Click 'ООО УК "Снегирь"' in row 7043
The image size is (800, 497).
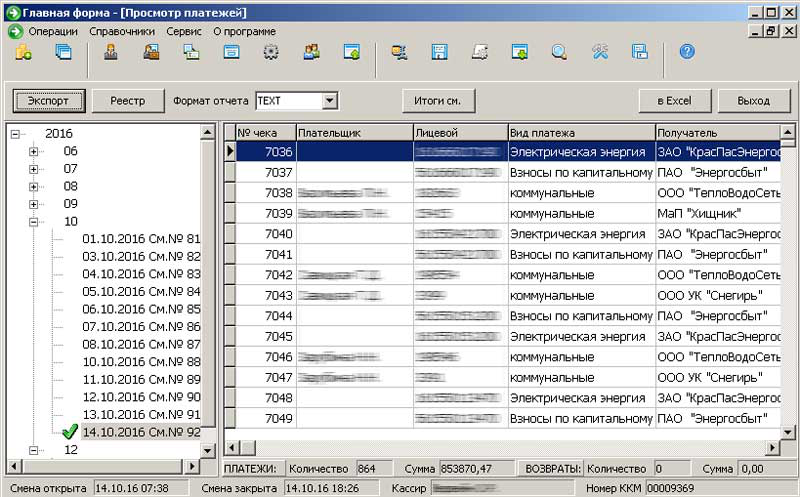coord(718,295)
